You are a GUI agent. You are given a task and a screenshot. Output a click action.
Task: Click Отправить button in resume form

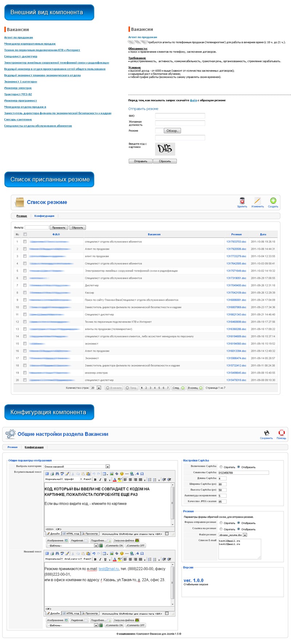140,161
